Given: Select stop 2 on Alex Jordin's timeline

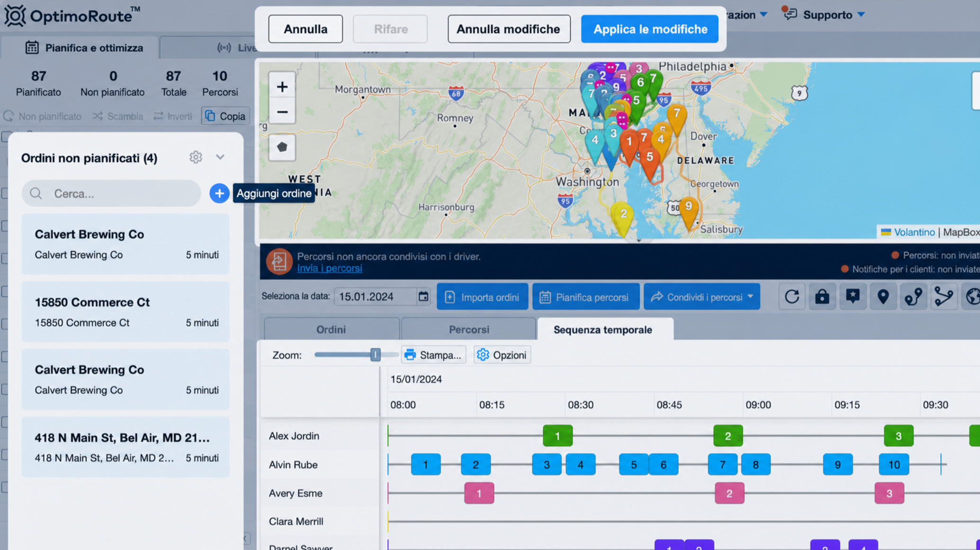Looking at the screenshot, I should [728, 436].
